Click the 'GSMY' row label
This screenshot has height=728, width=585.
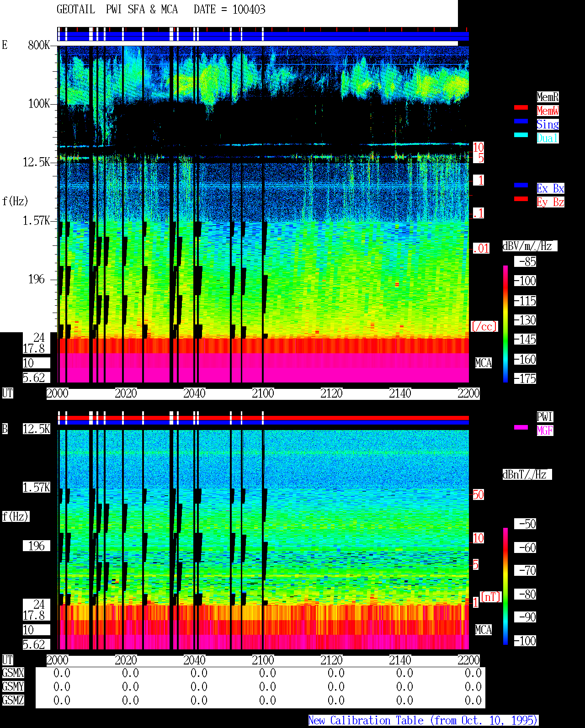coord(13,686)
